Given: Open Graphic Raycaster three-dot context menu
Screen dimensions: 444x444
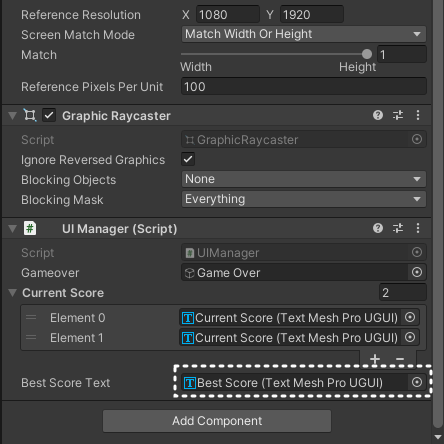Looking at the screenshot, I should 418,115.
